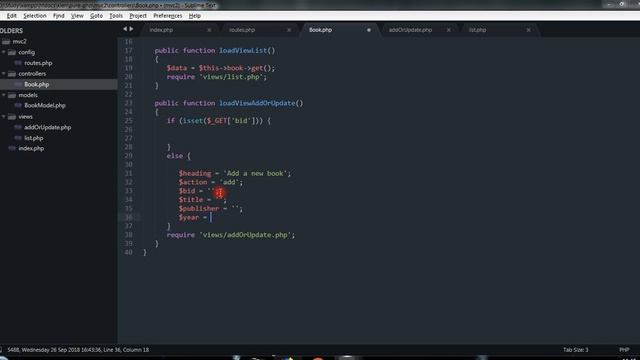Screen dimensions: 640x360
Task: Select the Book.php tab
Action: point(320,30)
